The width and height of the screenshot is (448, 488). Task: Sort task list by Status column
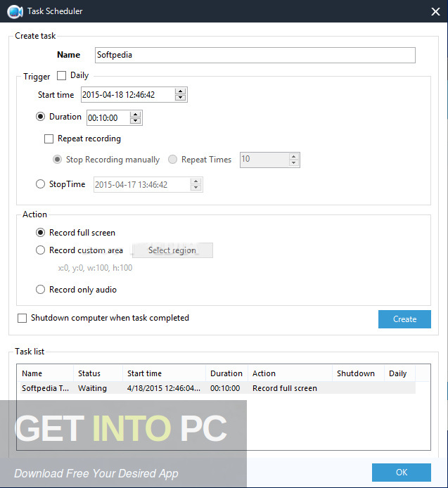coord(98,373)
